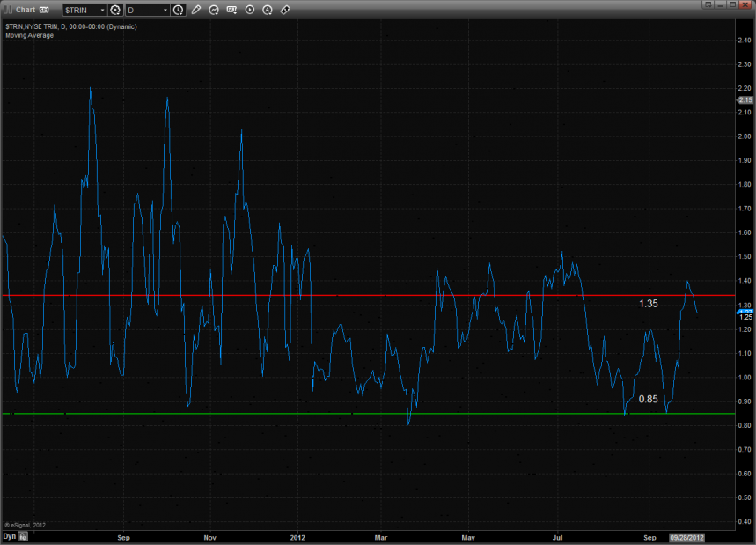Click the 0.40 price axis label
756x545 pixels.
[x=745, y=521]
